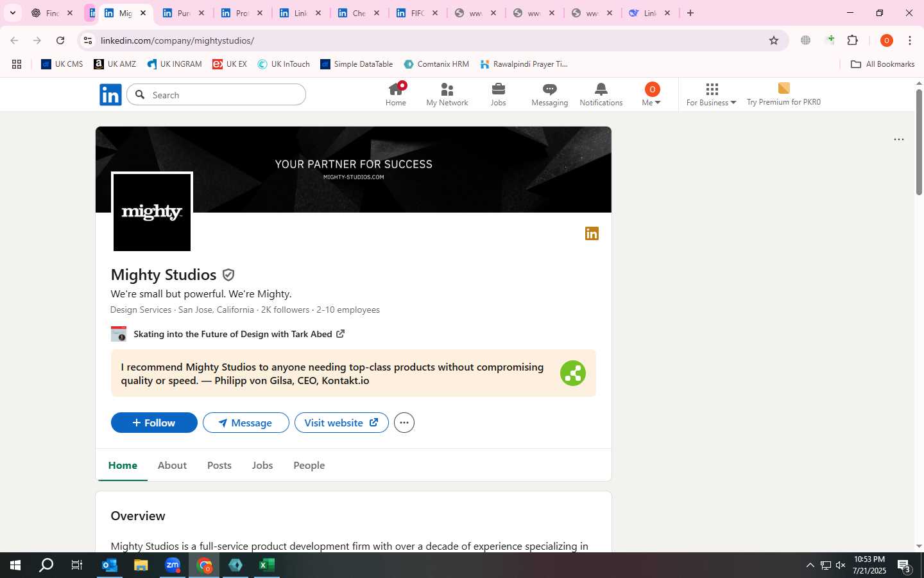Open the Rawalpindi Prayer Ti... bookmark
Viewport: 924px width, 578px height.
point(524,64)
